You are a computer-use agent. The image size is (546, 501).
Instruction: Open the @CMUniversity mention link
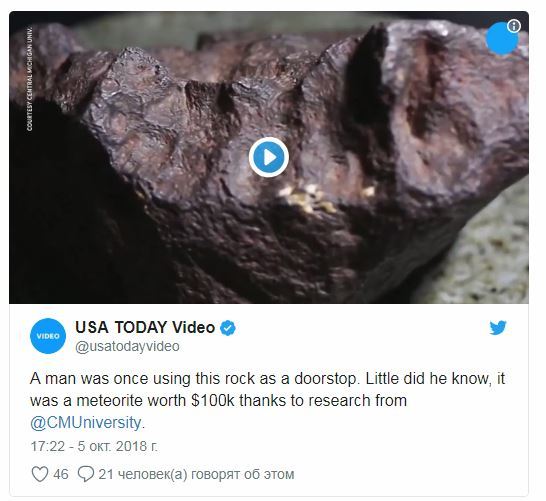point(85,423)
